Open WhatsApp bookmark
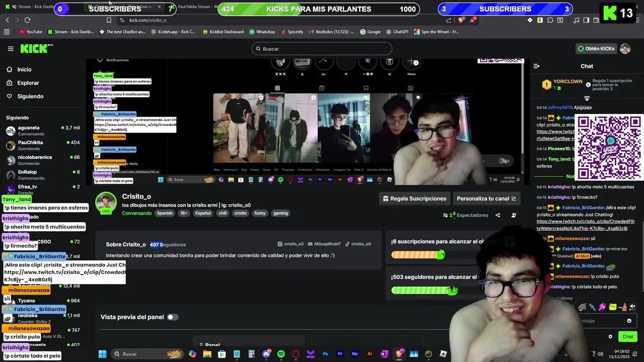 [x=262, y=32]
